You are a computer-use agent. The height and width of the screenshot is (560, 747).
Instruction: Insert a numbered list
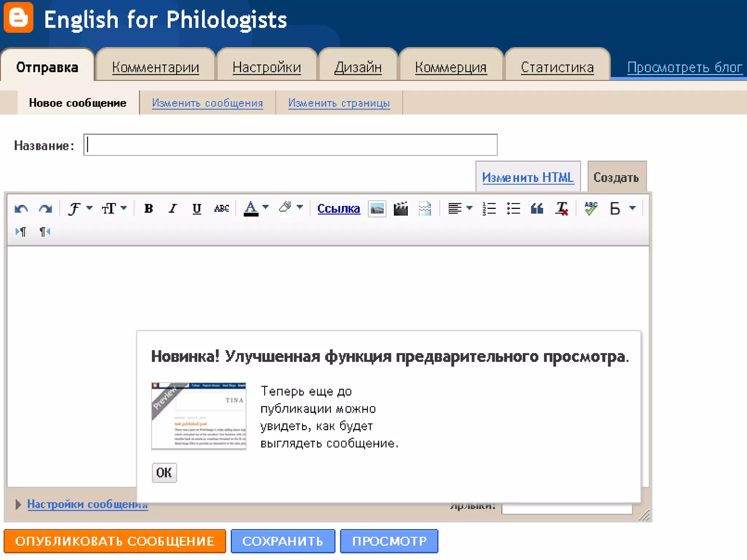[x=489, y=209]
